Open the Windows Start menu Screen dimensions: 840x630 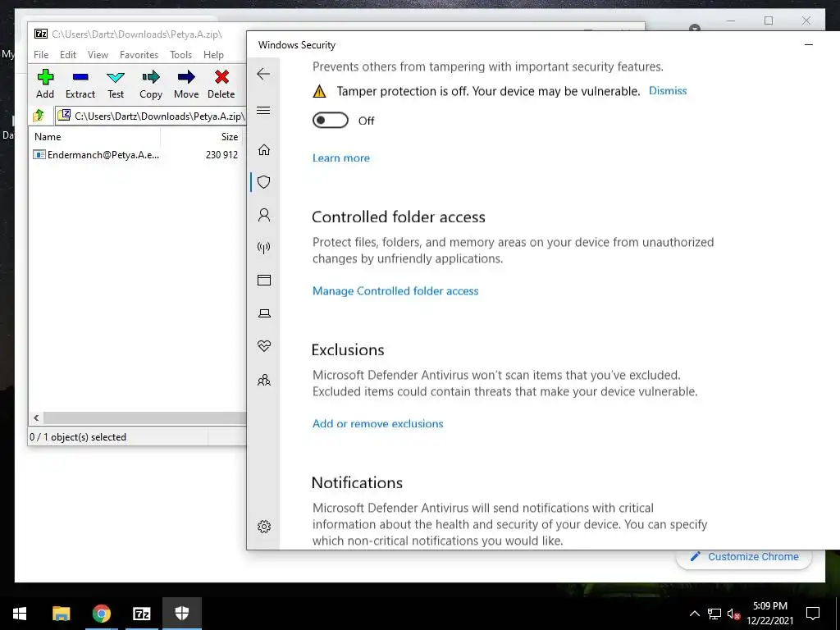20,614
